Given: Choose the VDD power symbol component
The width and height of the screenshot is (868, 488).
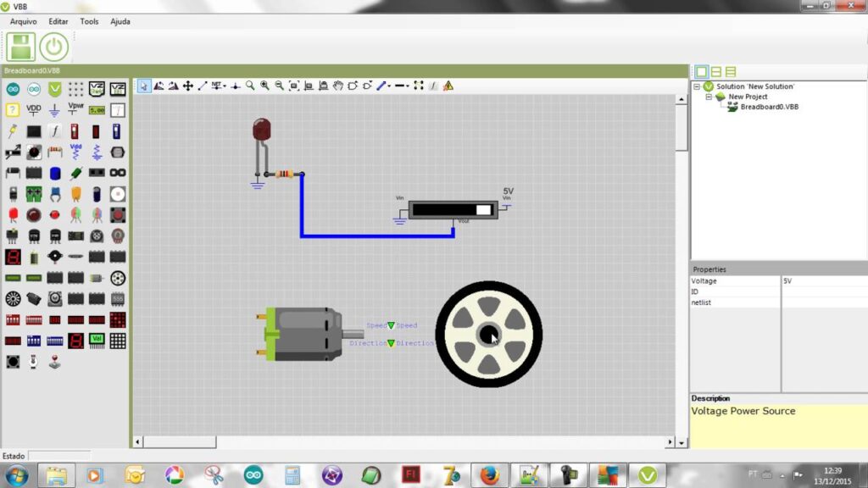Looking at the screenshot, I should pos(34,108).
